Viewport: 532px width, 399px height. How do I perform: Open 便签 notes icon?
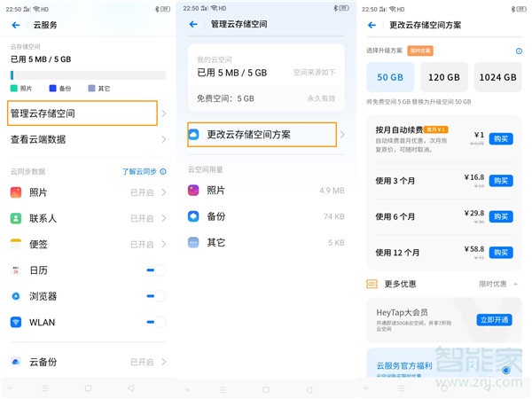pos(16,244)
